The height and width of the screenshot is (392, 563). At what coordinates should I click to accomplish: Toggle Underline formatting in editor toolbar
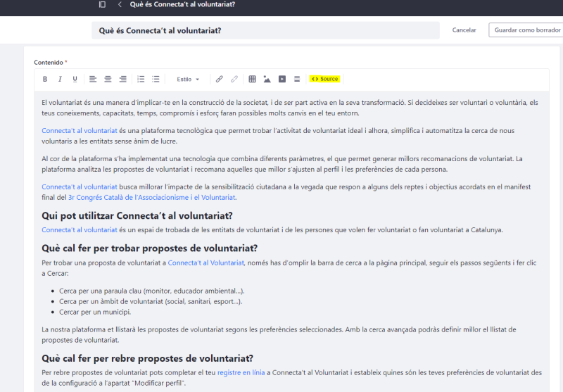tap(75, 79)
